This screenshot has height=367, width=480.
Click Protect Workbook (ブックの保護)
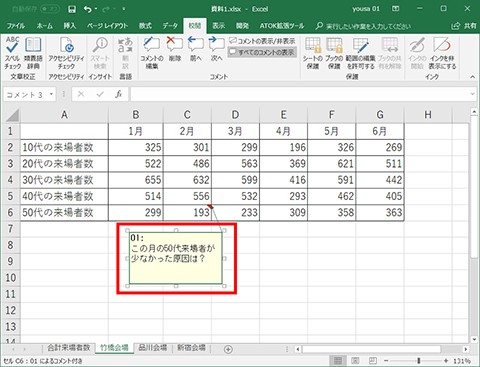334,53
